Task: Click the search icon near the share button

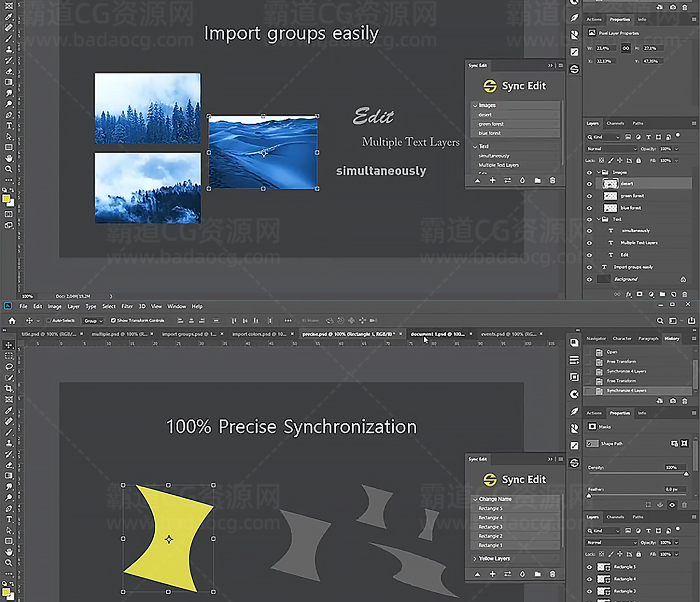Action: pos(660,321)
